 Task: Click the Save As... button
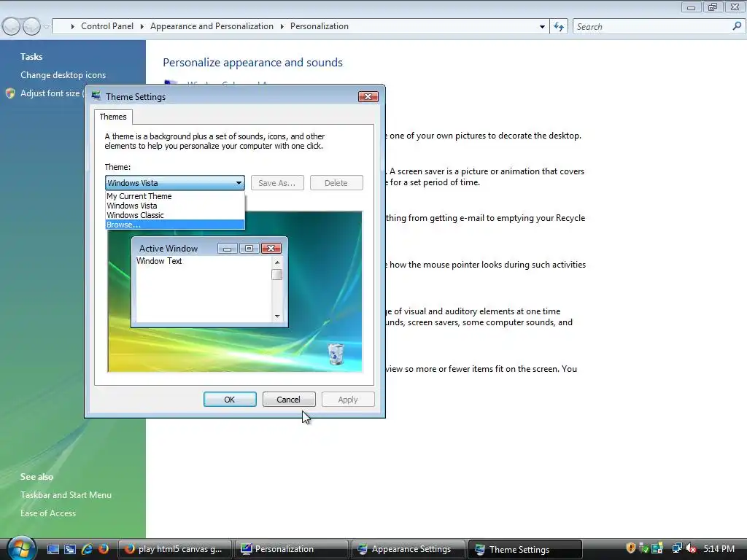(277, 183)
